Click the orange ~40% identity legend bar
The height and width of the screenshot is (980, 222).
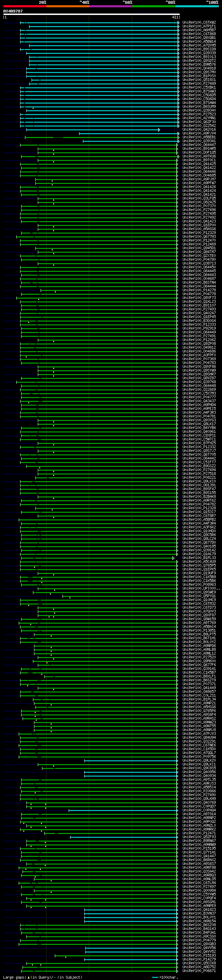[68, 6]
